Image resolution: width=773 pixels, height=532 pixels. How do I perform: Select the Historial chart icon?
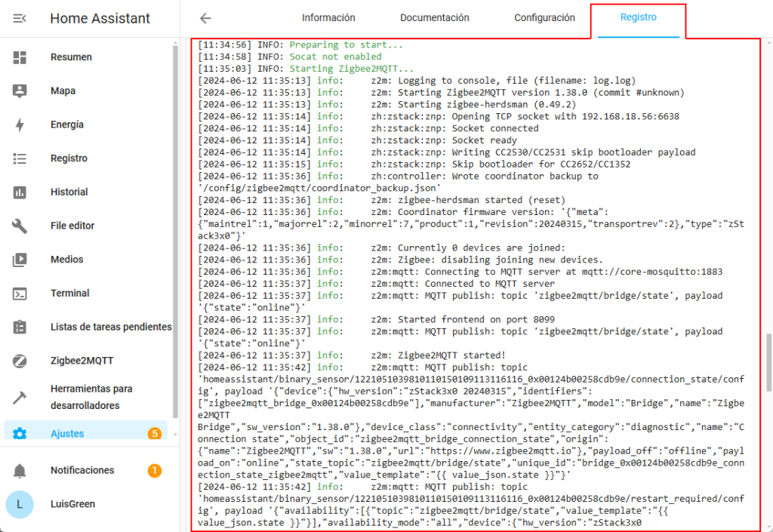pos(20,192)
